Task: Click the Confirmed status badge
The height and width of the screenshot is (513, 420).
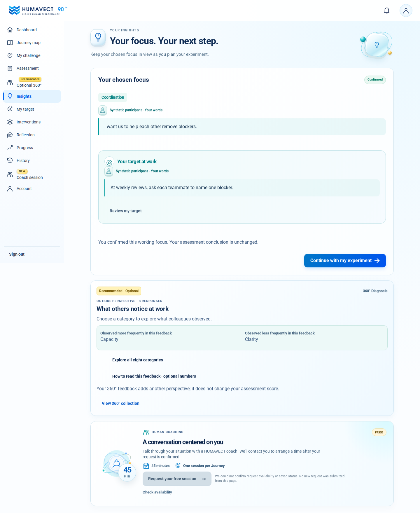Action: pyautogui.click(x=375, y=80)
